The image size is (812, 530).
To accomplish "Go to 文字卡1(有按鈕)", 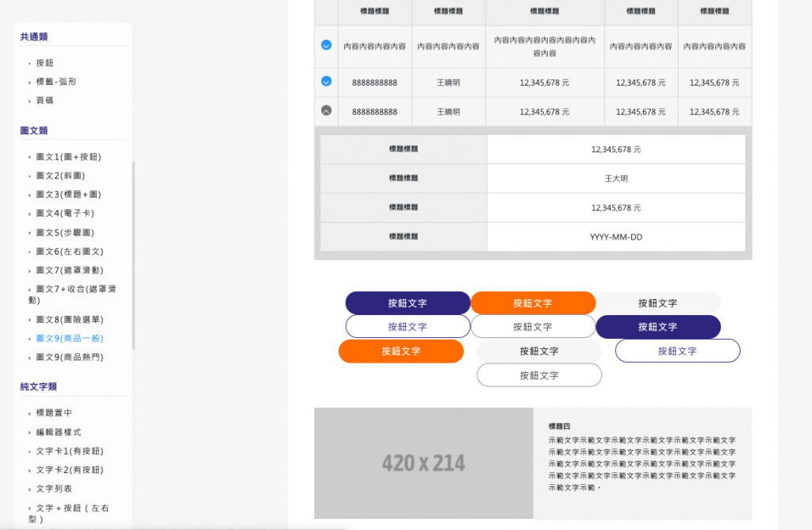I will (x=70, y=451).
